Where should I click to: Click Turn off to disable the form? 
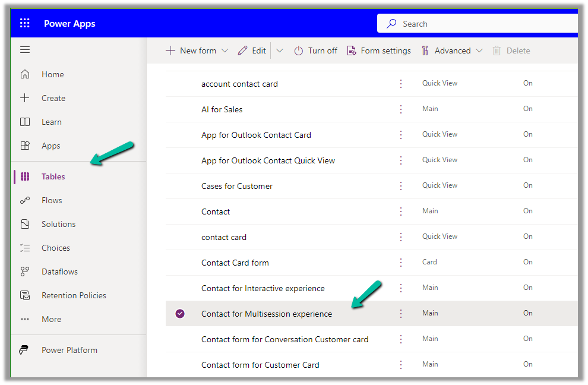316,51
